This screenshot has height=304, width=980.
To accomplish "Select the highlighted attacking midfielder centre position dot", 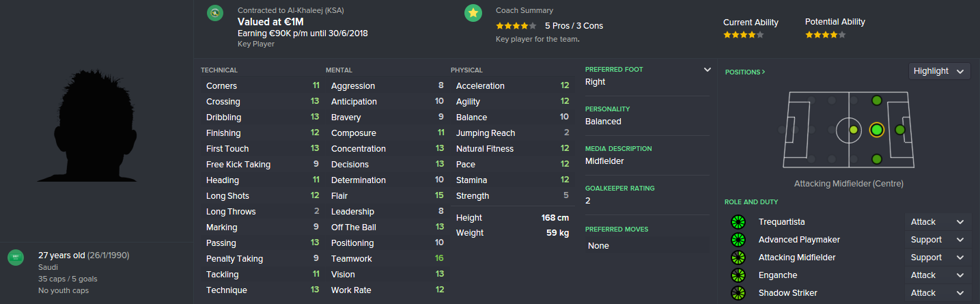I will coord(876,130).
